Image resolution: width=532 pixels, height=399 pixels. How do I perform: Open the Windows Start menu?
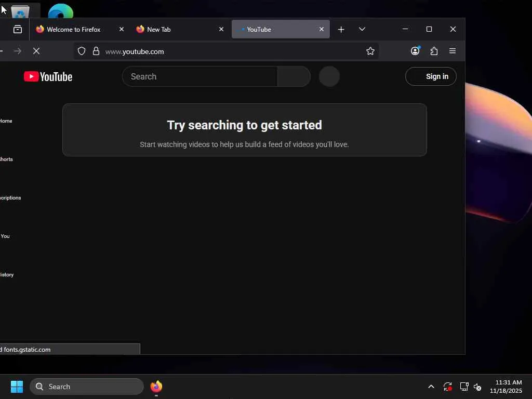[17, 387]
